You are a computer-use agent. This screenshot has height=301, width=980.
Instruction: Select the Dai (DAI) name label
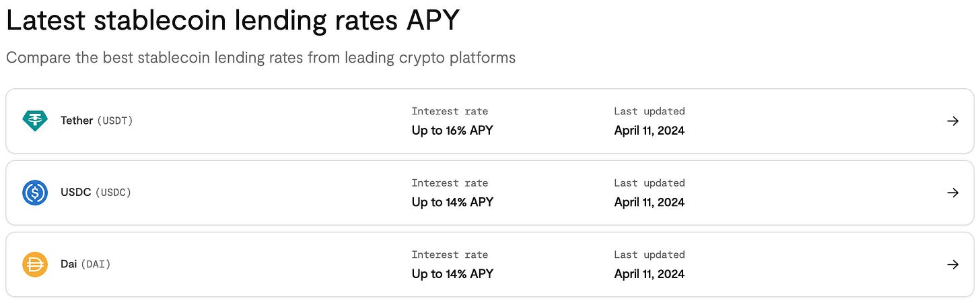pyautogui.click(x=85, y=265)
